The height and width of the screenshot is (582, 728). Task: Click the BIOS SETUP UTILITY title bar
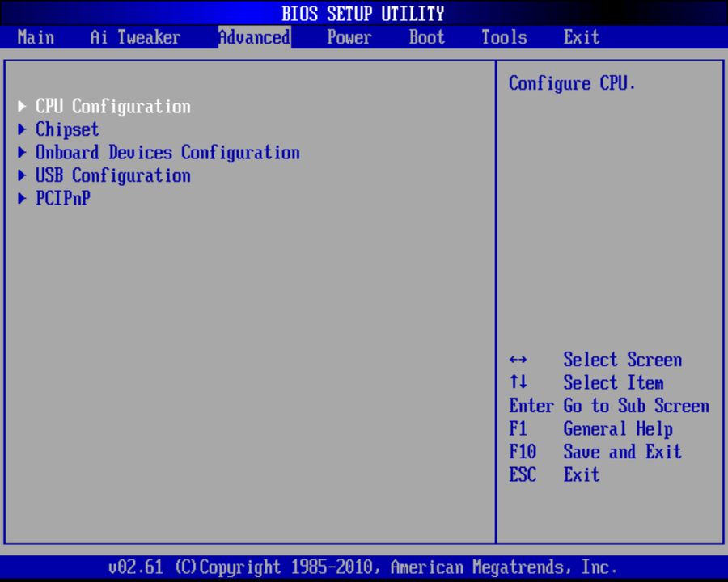[x=363, y=13]
